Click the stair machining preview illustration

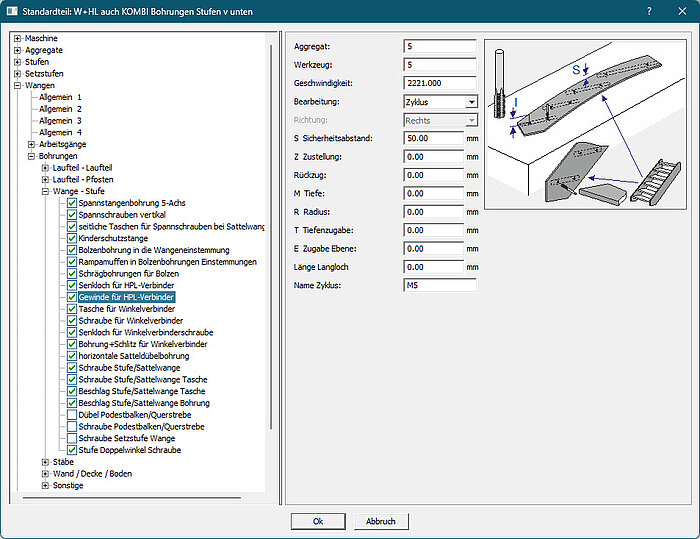[586, 122]
